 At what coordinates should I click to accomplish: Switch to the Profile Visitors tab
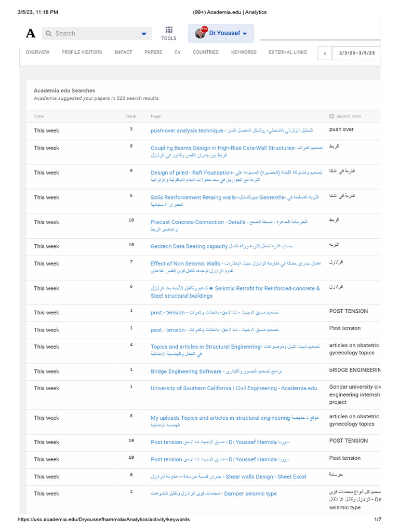point(82,52)
